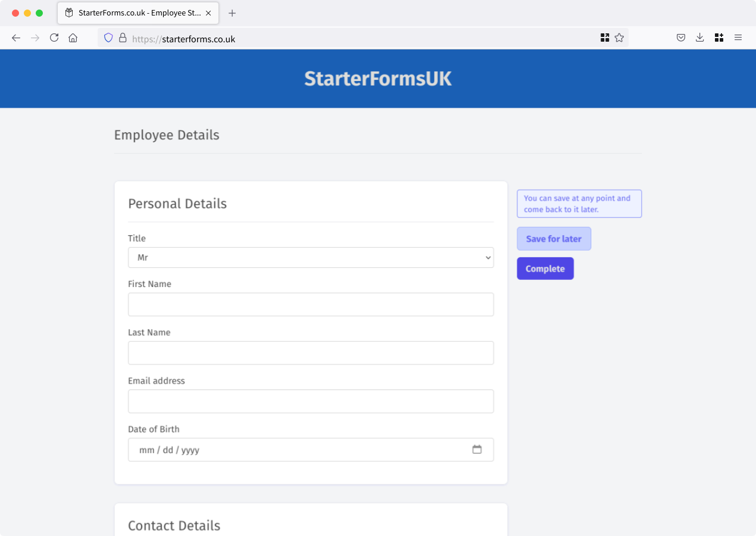756x536 pixels.
Task: Click the tracking protection shield icon
Action: pos(108,38)
